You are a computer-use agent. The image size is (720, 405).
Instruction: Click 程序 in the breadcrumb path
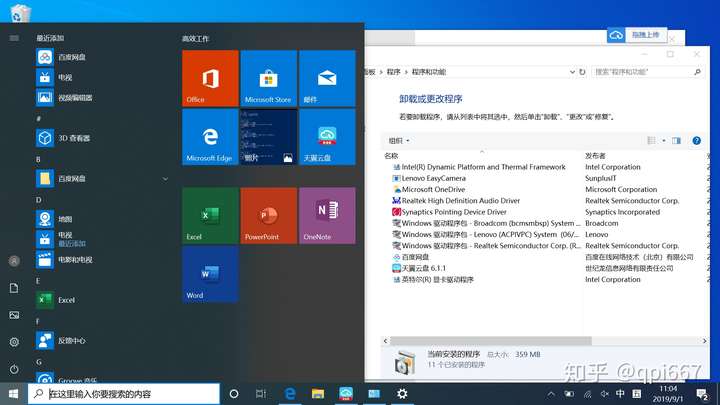[x=394, y=72]
